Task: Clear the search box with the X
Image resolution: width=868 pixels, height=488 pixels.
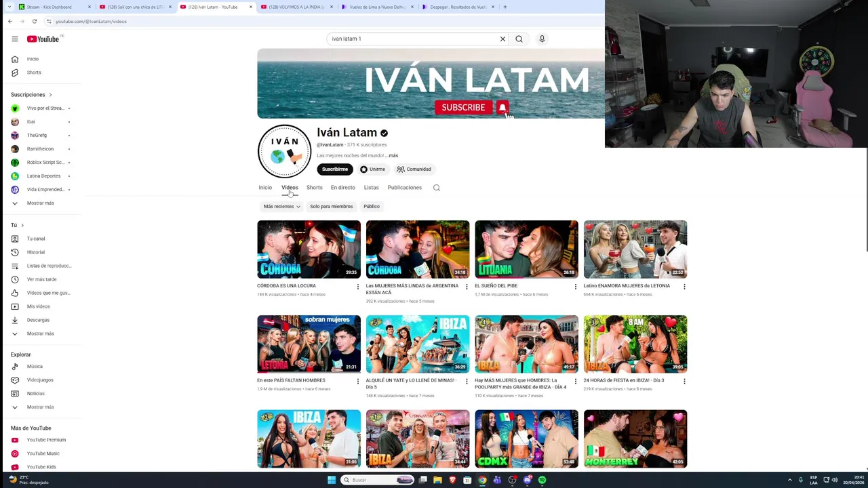Action: point(502,39)
